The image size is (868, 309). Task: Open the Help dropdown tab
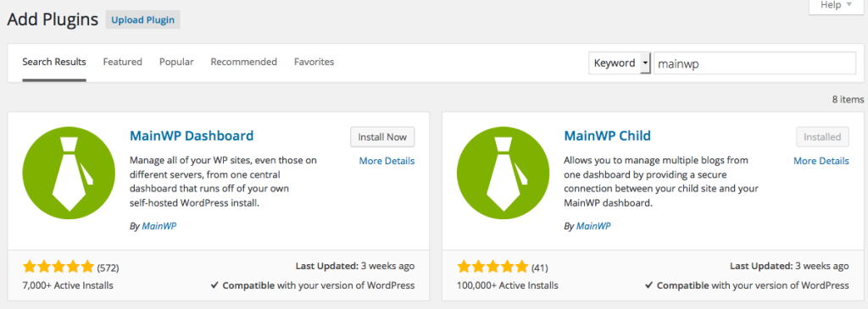[x=836, y=5]
